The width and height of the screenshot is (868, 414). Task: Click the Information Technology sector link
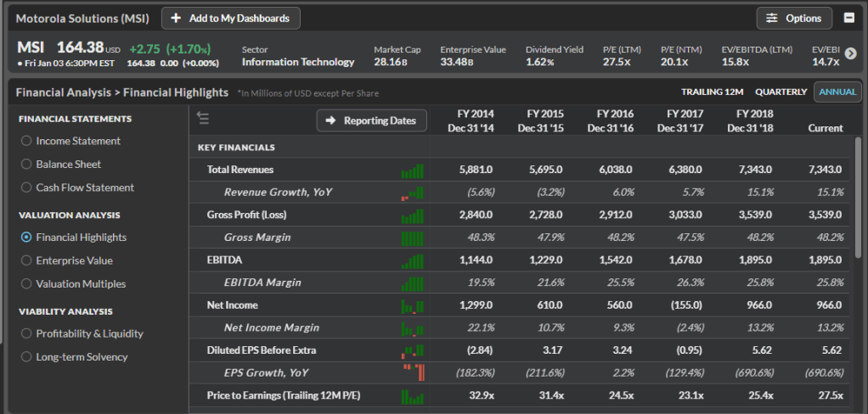298,62
